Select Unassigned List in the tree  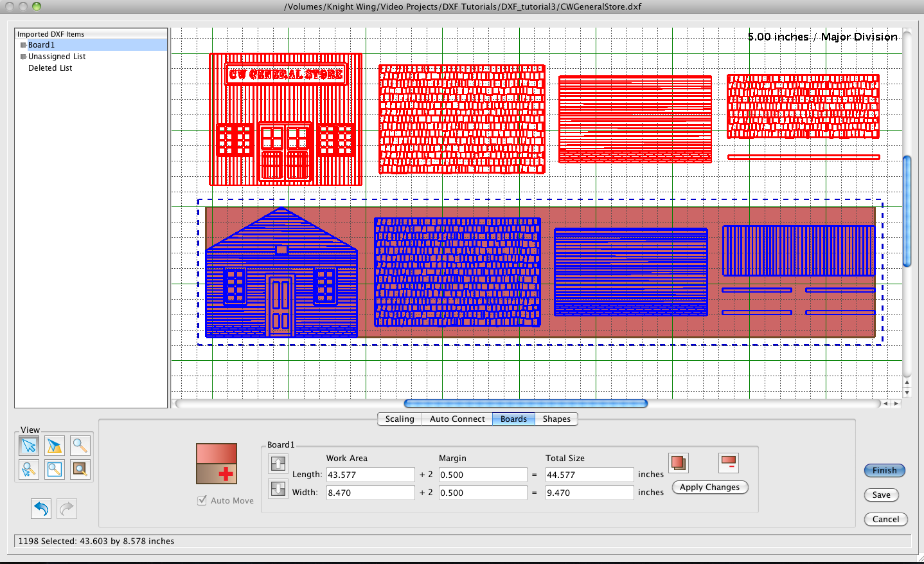pos(57,57)
